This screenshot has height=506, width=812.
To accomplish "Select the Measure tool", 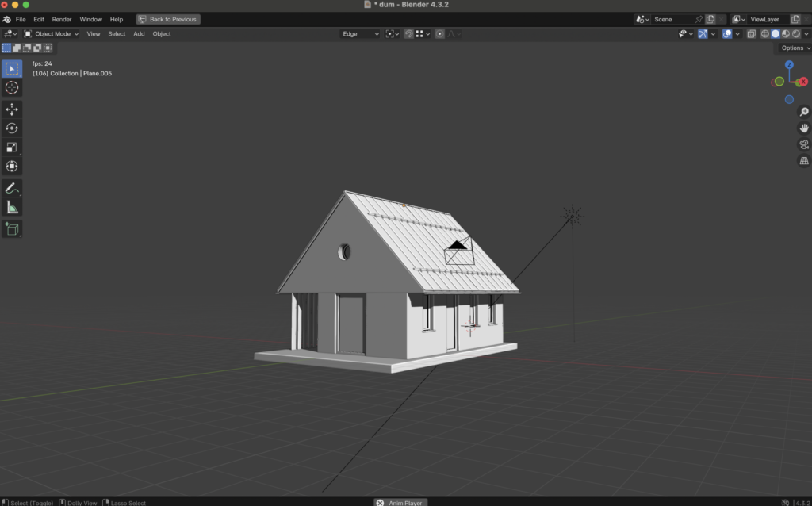I will [x=11, y=208].
